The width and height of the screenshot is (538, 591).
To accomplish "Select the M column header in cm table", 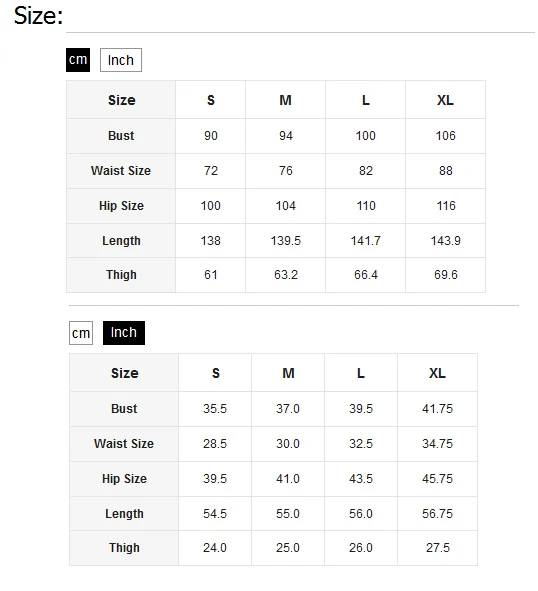I will pyautogui.click(x=285, y=100).
